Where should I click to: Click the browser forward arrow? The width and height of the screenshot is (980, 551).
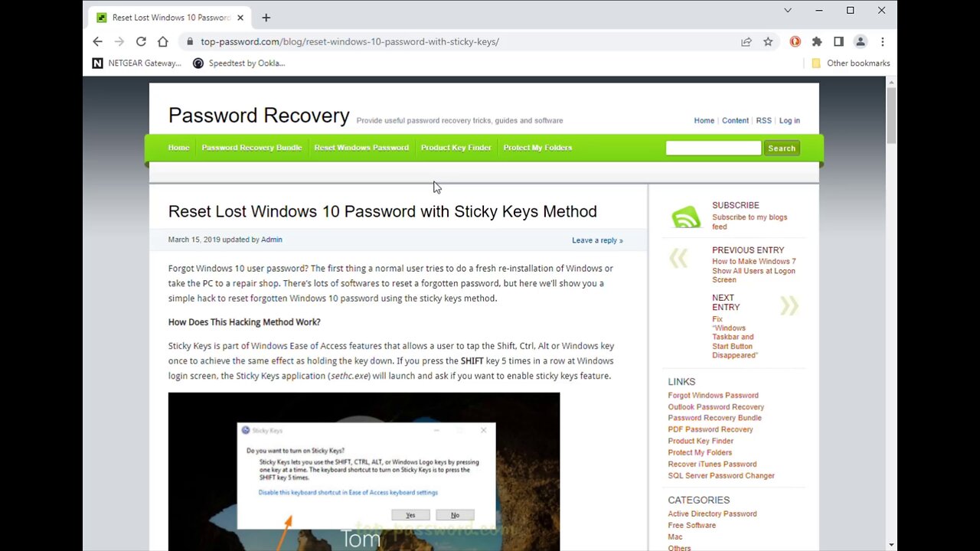pyautogui.click(x=119, y=42)
